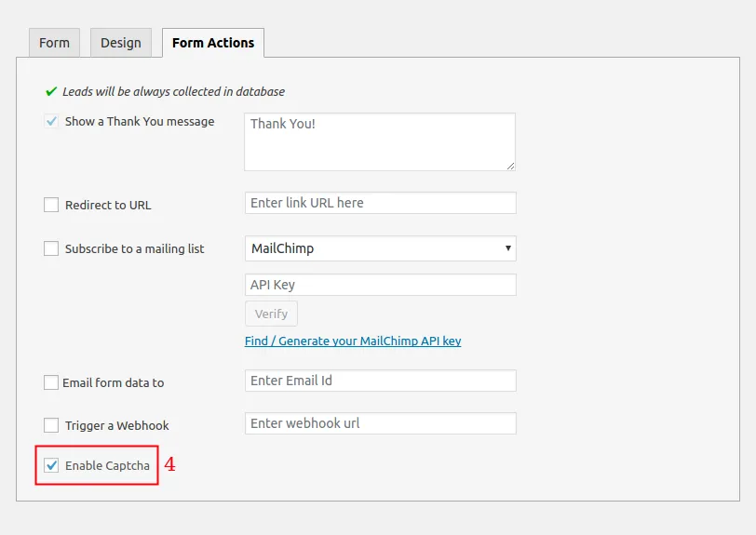The height and width of the screenshot is (535, 756).
Task: Focus the Enter link URL here field
Action: tap(381, 203)
